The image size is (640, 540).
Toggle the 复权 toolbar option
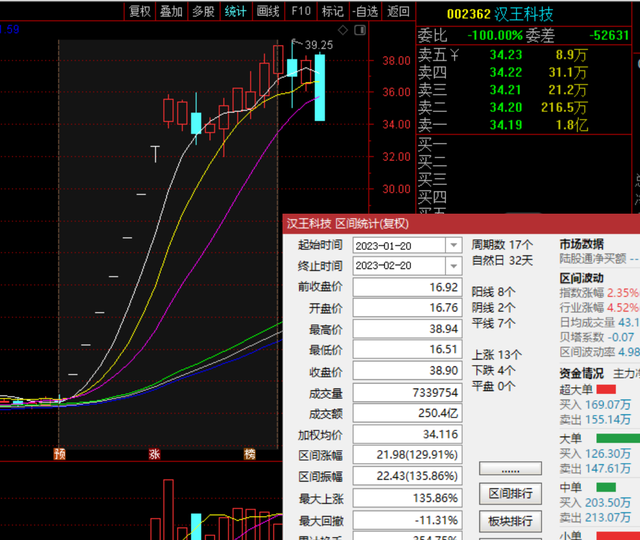(140, 11)
